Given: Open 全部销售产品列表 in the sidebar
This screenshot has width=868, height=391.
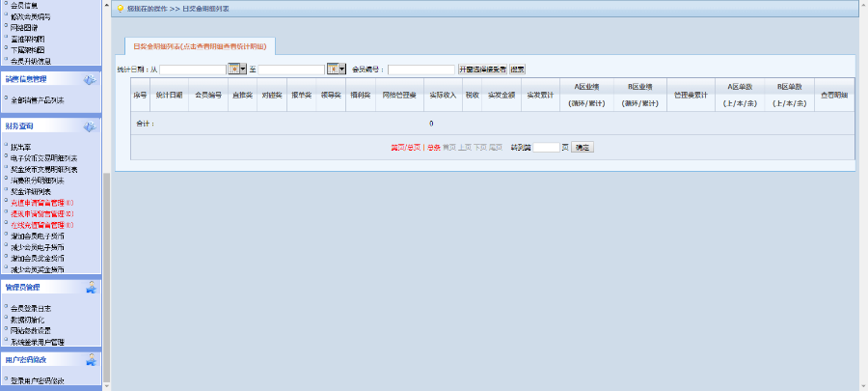Looking at the screenshot, I should [x=38, y=100].
